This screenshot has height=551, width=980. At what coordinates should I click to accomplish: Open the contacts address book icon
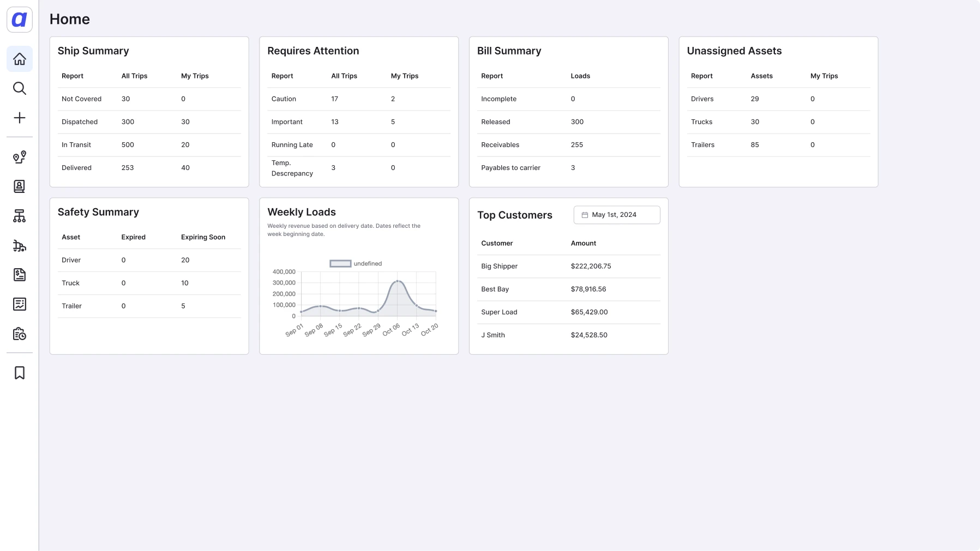pos(20,186)
